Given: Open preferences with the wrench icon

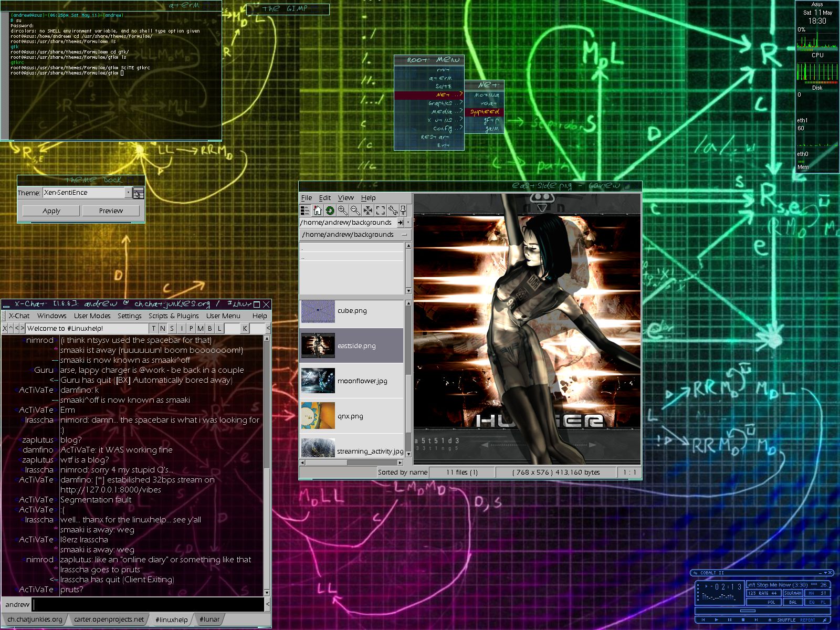Looking at the screenshot, I should point(392,211).
